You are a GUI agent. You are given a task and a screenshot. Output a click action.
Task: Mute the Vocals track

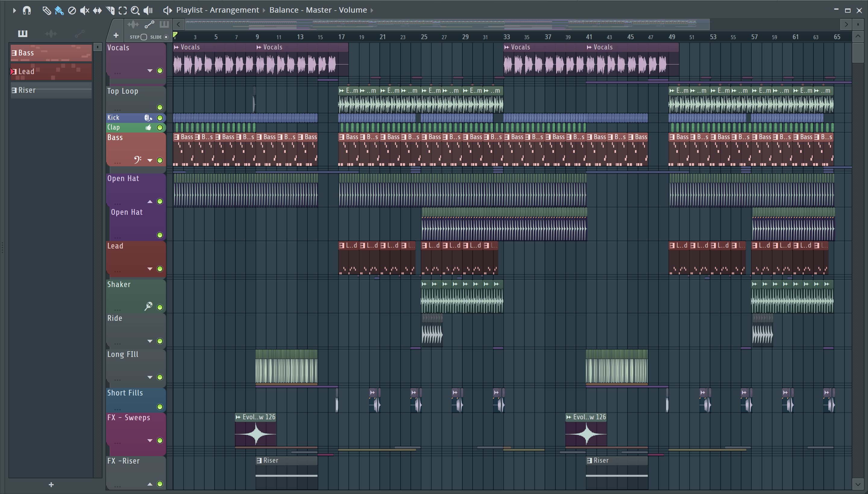[x=160, y=70]
